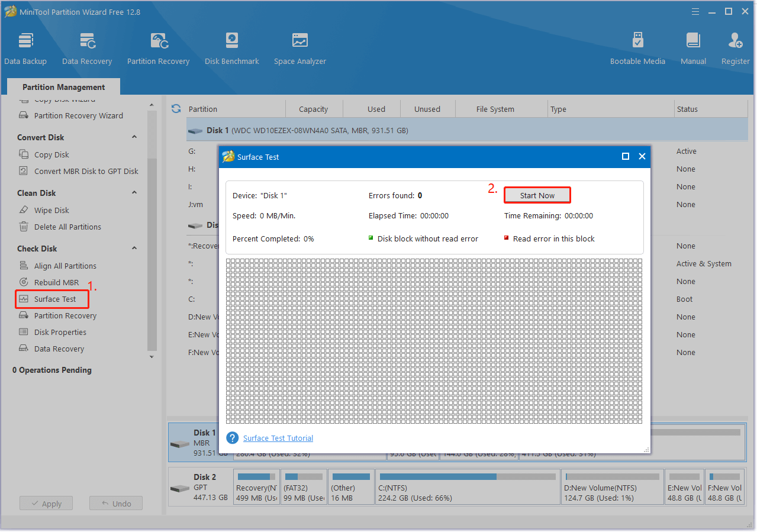The width and height of the screenshot is (757, 532).
Task: Click the help icon beside Surface Test Tutorial
Action: [x=232, y=438]
